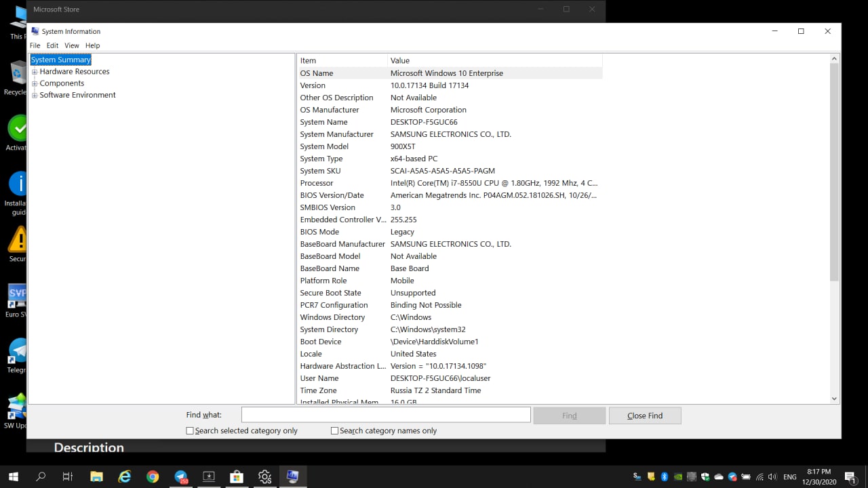Image resolution: width=868 pixels, height=488 pixels.
Task: Expand the Hardware Resources node
Action: (35, 72)
